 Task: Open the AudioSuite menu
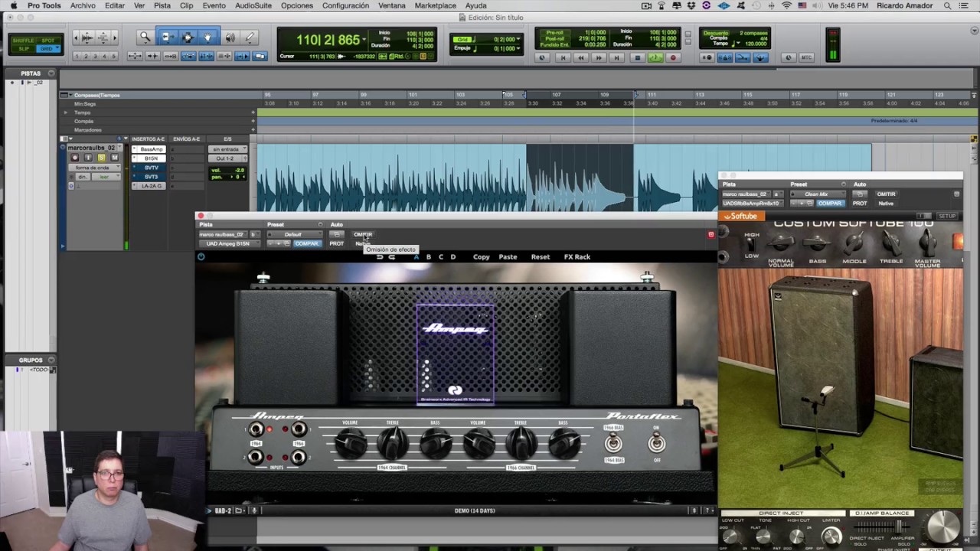click(x=253, y=5)
